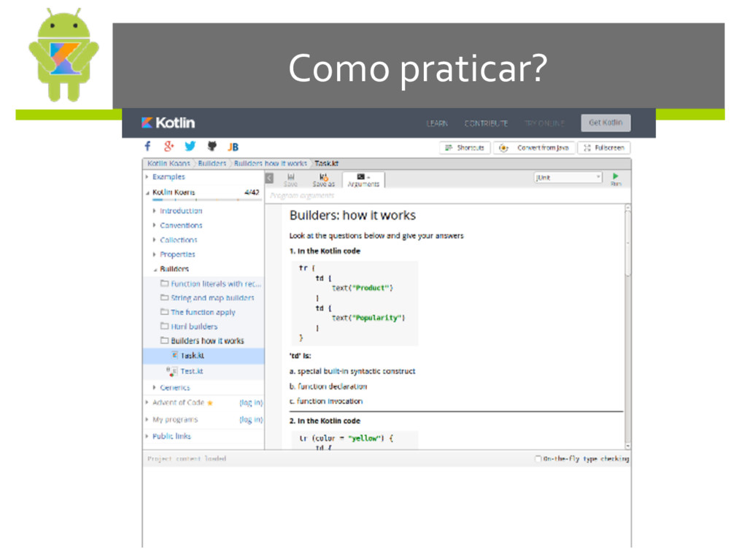Select Builders how it works folder
The image size is (747, 560).
pos(207,341)
